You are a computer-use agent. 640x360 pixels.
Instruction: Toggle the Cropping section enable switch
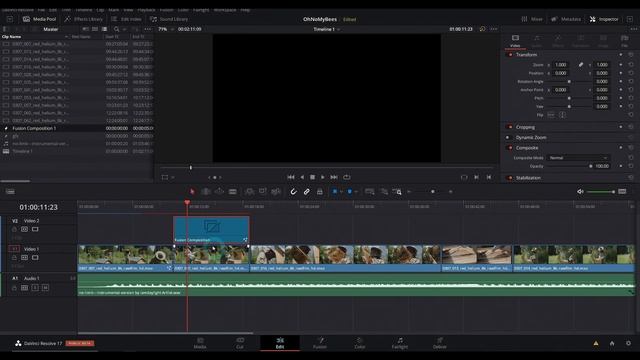pos(510,127)
